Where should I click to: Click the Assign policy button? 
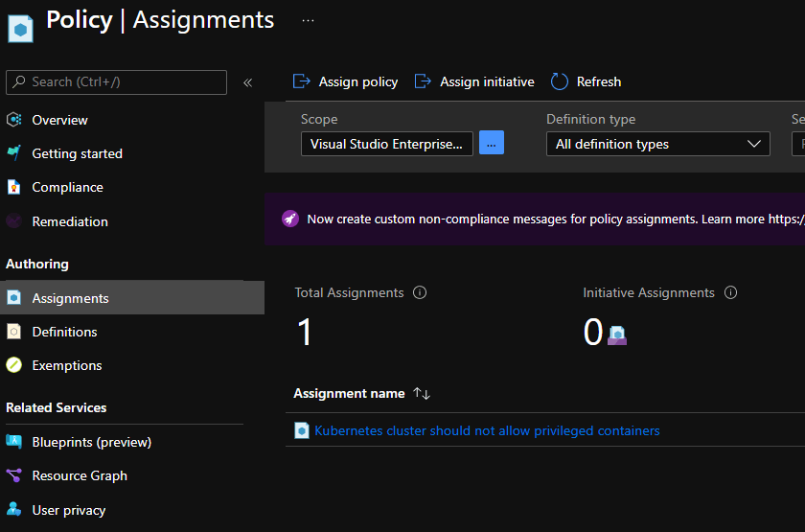345,81
